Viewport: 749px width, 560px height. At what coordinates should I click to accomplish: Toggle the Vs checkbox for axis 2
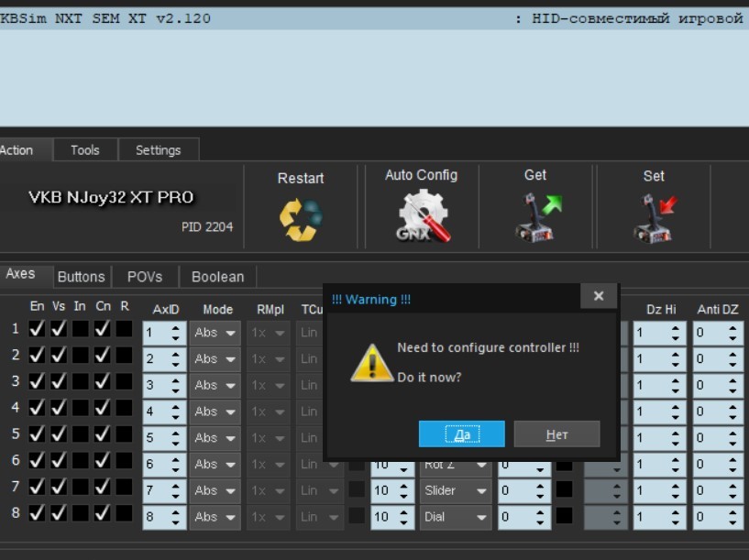click(x=59, y=355)
